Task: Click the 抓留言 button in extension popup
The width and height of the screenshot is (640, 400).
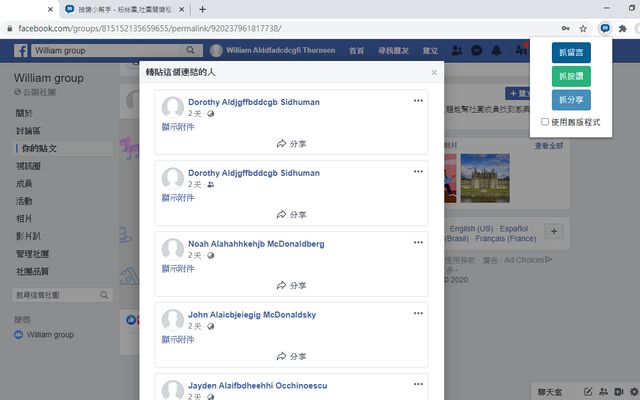Action: 571,52
